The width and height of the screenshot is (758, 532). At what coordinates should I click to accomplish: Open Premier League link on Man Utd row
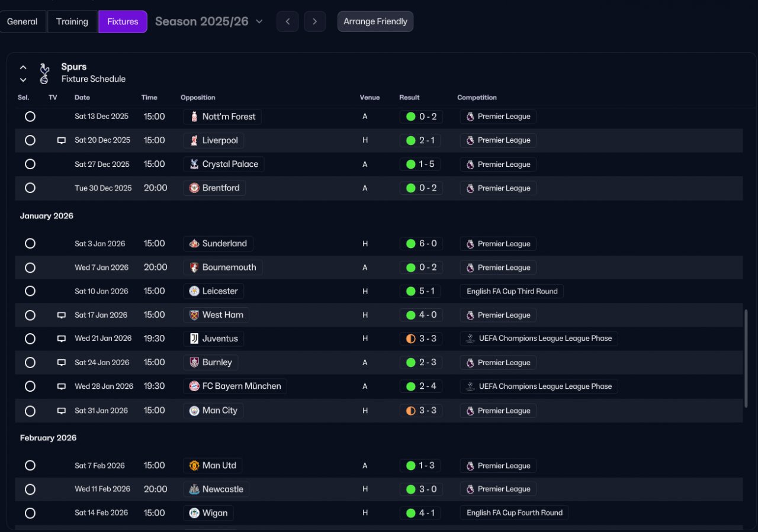point(498,466)
